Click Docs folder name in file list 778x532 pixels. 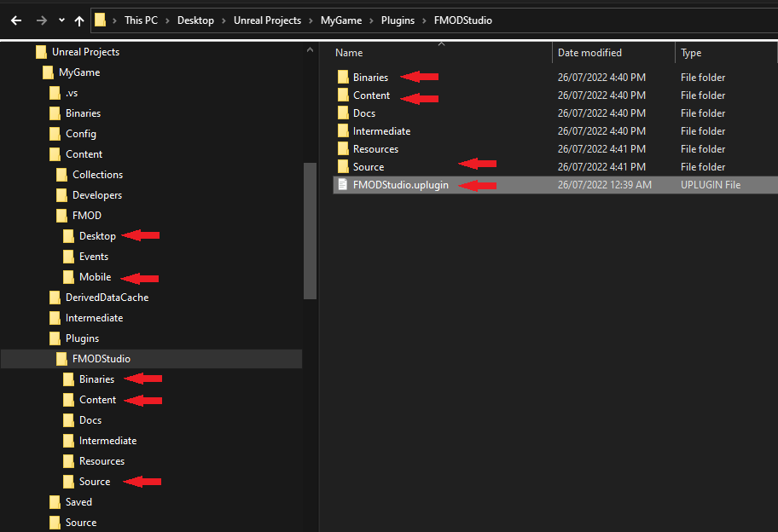coord(364,113)
